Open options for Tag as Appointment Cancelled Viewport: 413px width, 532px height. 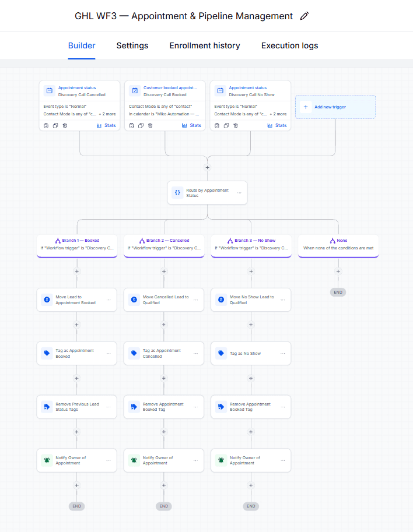(x=195, y=354)
